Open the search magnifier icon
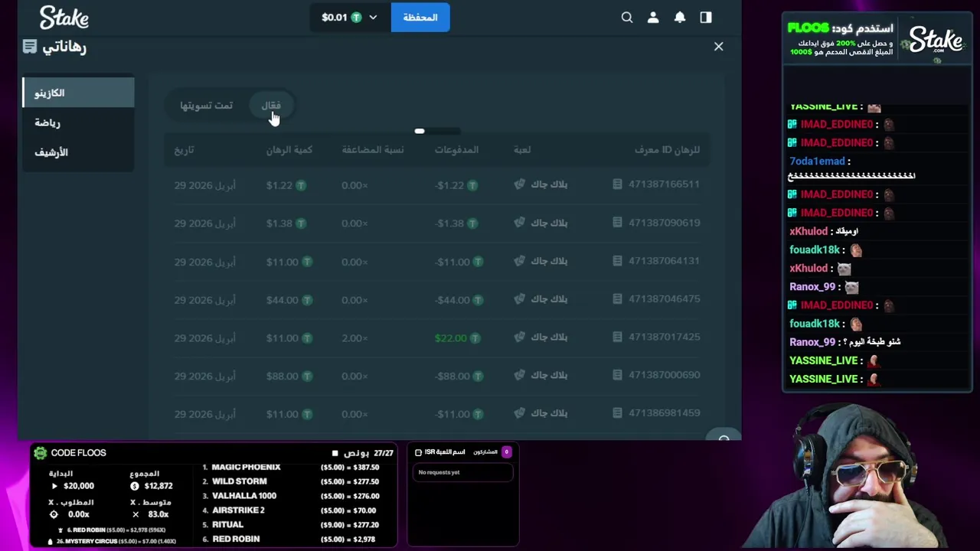This screenshot has height=551, width=980. pos(627,17)
